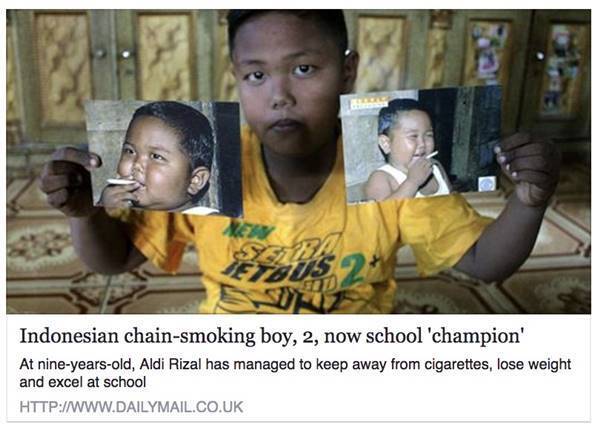Click the yellow label atop the right photo
The width and height of the screenshot is (600, 424).
(x=369, y=103)
